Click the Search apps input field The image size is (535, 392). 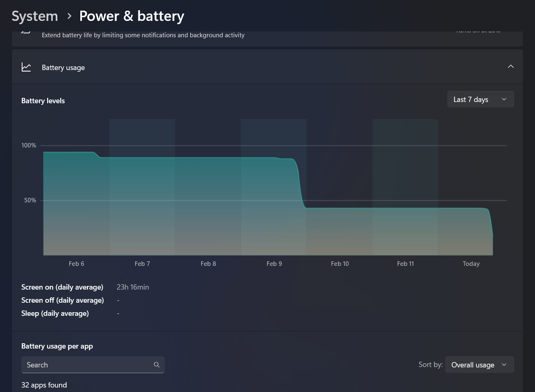click(93, 365)
